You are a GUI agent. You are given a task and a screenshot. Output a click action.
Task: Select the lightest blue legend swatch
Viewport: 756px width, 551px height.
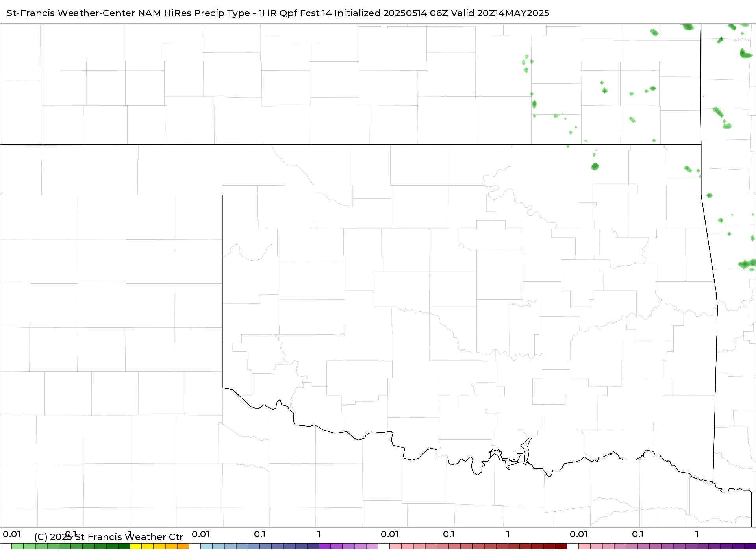(207, 546)
